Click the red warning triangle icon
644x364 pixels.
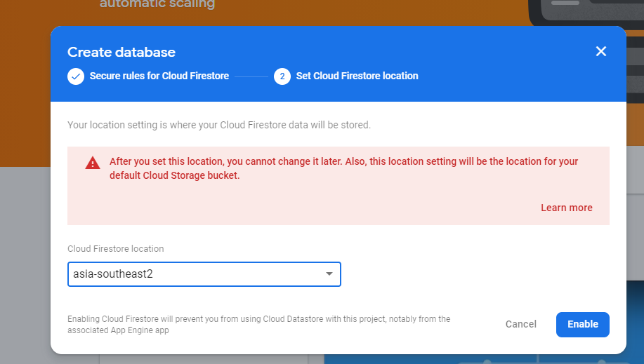[x=93, y=163]
